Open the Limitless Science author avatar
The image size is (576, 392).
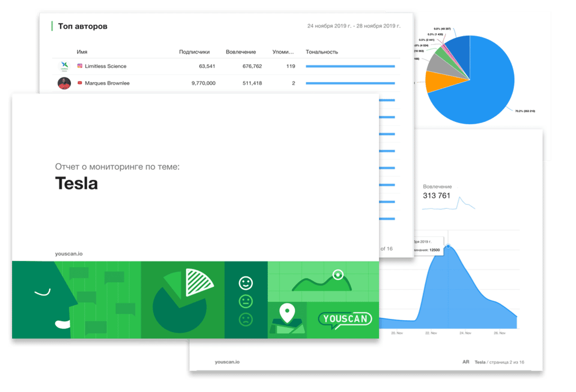64,66
